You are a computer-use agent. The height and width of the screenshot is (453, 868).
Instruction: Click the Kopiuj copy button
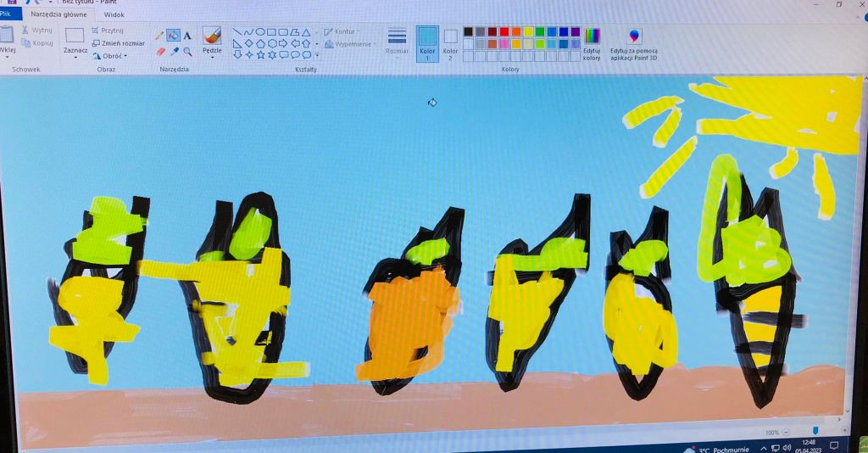(37, 42)
